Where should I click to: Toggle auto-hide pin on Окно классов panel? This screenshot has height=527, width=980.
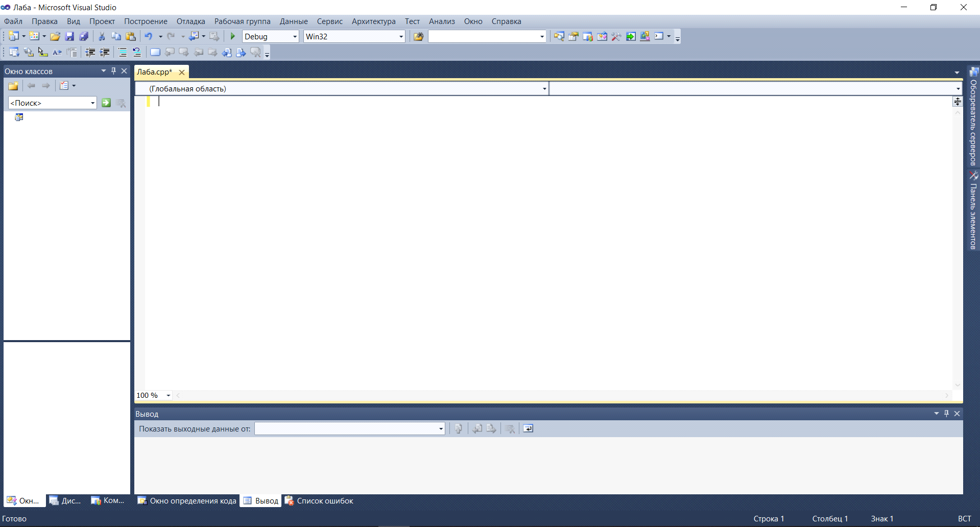pyautogui.click(x=114, y=71)
